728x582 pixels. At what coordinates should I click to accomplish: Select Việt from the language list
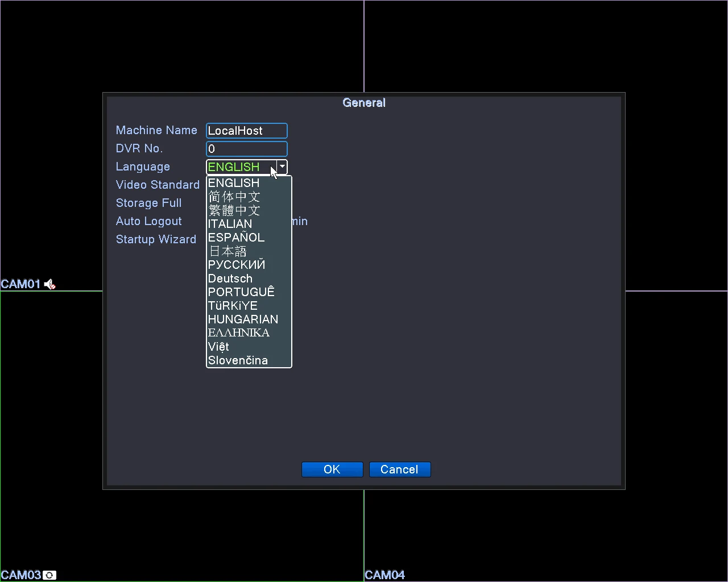(x=249, y=347)
